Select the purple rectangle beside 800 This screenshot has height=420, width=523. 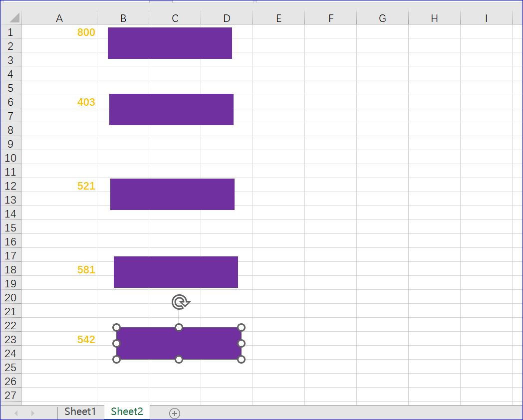[170, 43]
